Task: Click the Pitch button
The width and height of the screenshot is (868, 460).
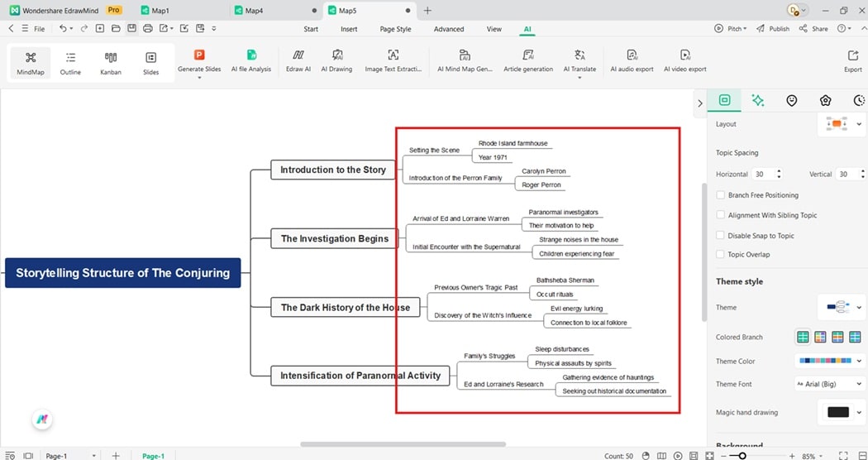Action: [730, 28]
